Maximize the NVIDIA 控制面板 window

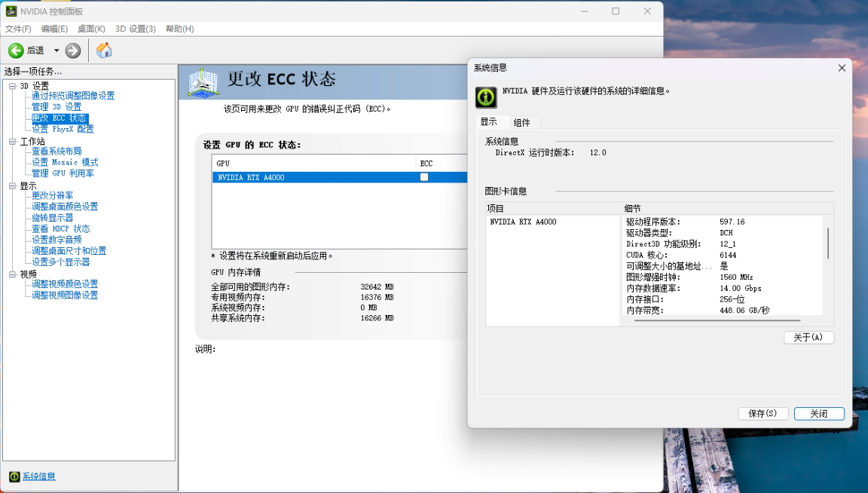(616, 11)
